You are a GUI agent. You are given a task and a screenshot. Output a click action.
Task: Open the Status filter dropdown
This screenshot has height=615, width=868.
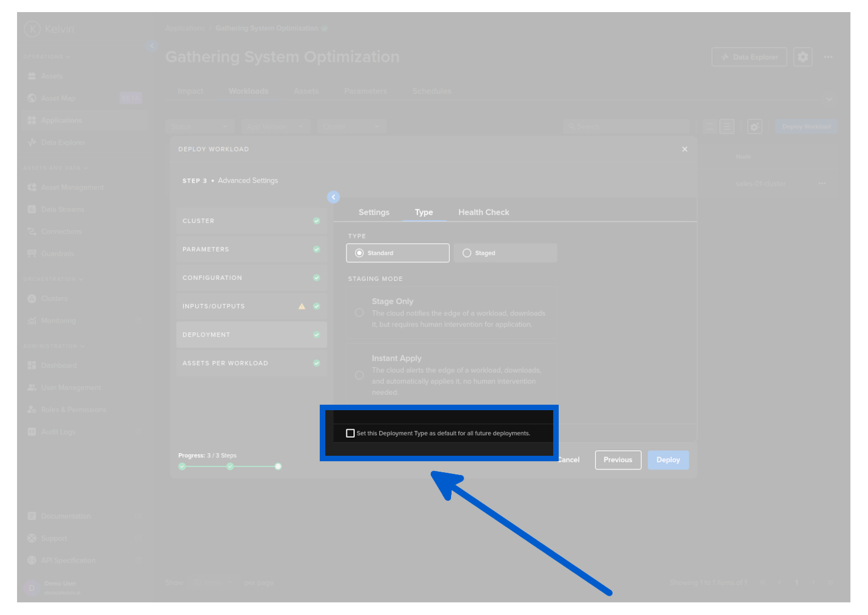pos(199,127)
